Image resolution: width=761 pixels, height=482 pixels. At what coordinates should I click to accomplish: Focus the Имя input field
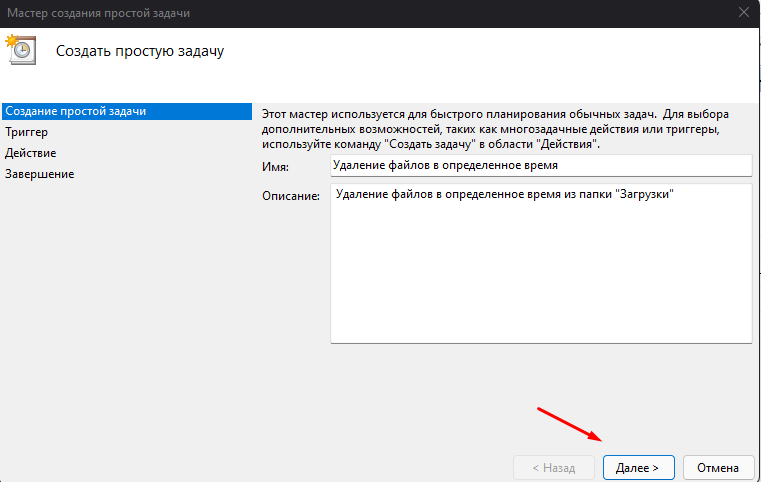pyautogui.click(x=541, y=166)
